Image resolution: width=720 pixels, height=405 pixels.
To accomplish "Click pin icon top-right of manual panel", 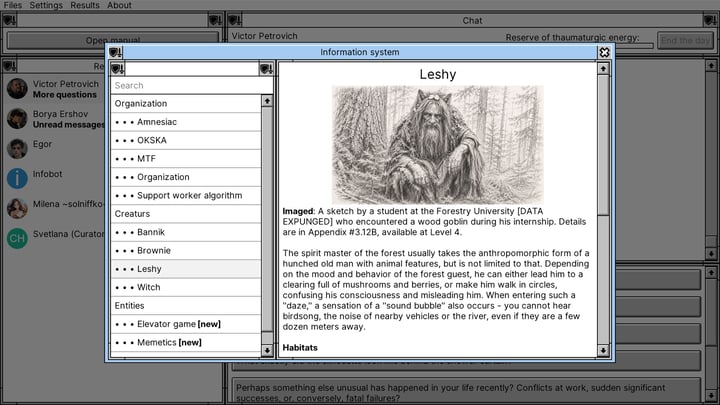I will tap(215, 20).
